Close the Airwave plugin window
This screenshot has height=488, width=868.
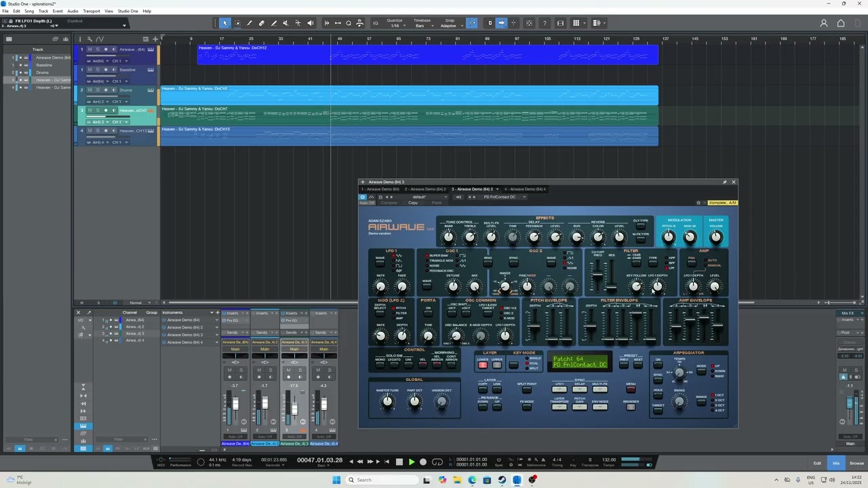click(x=733, y=182)
